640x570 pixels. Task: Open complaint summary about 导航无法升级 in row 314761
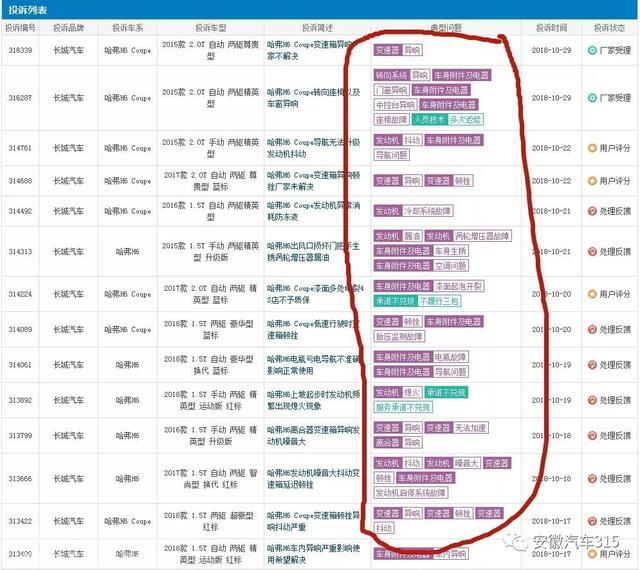tap(313, 148)
